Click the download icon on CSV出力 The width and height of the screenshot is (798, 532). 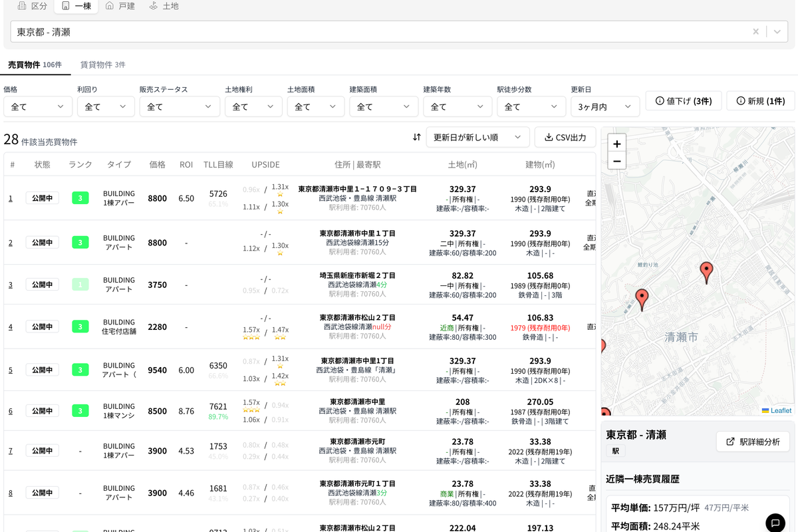[x=549, y=137]
